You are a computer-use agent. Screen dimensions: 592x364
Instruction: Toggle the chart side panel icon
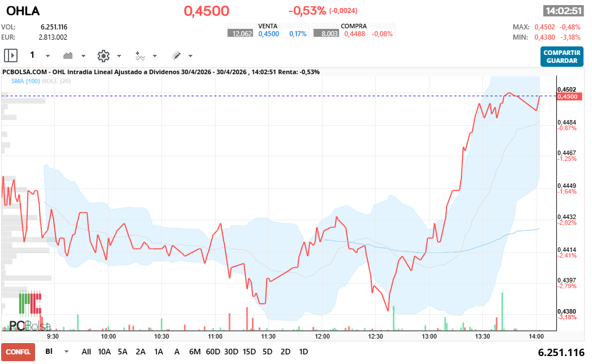10,55
